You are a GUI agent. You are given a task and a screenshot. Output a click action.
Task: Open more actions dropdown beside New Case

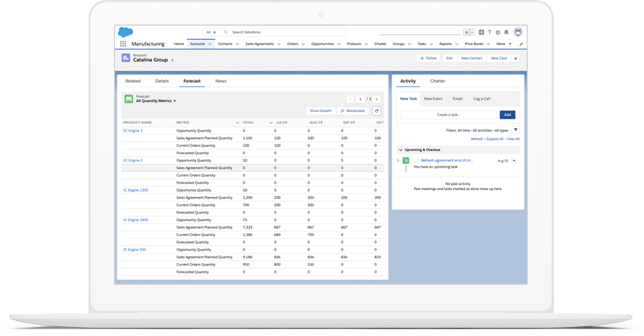tap(516, 59)
